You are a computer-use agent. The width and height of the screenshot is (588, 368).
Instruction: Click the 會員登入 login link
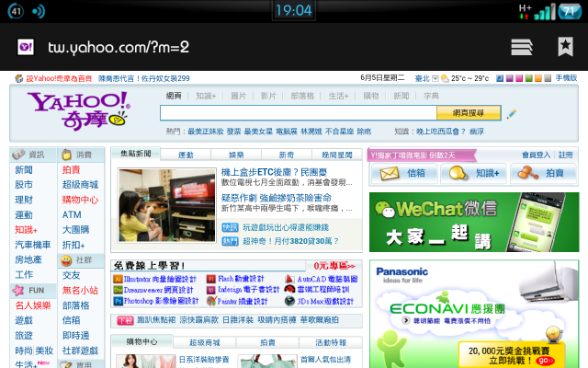click(x=537, y=155)
